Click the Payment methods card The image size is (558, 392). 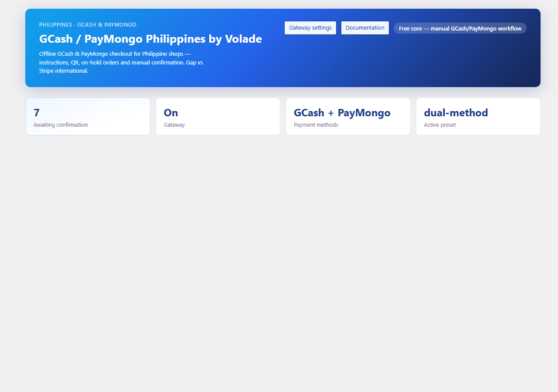[x=348, y=116]
